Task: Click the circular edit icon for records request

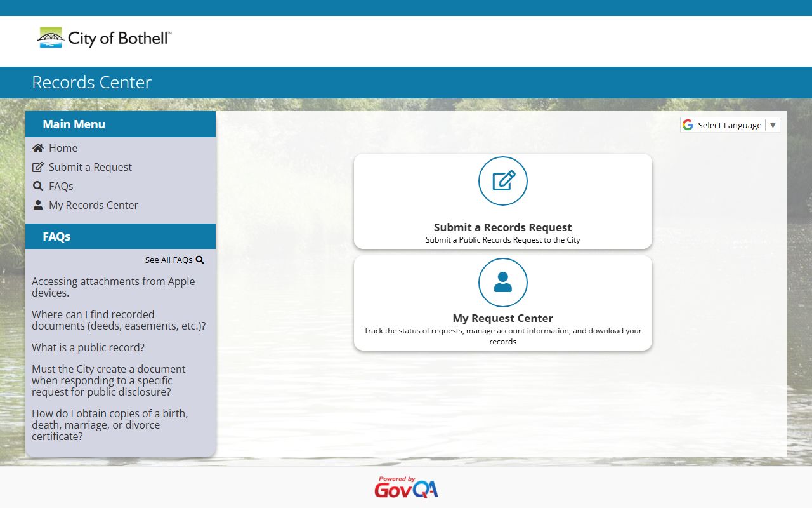Action: point(502,181)
